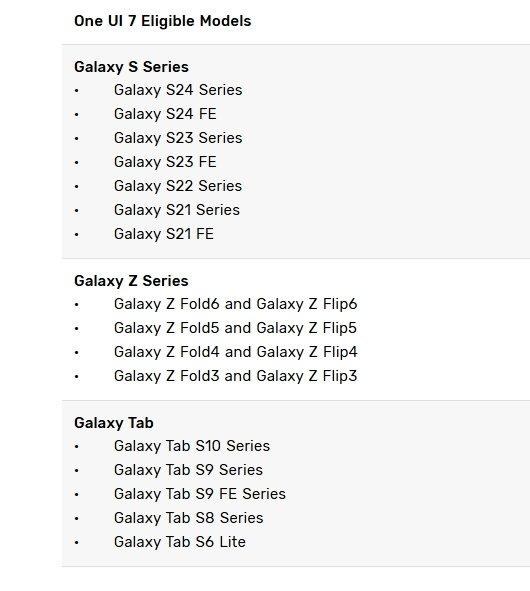
Task: Click the Galaxy S22 Series text
Action: tap(178, 186)
